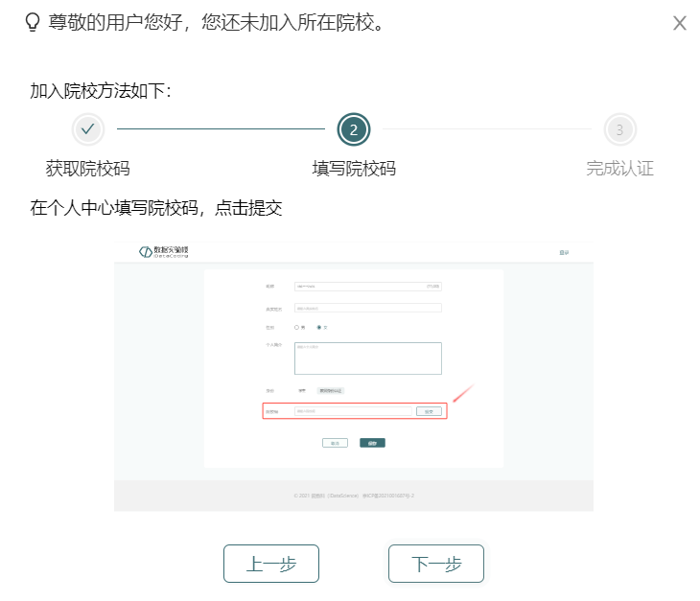Screen dimensions: 700x601
Task: Click the 加入院校方法如下 heading text
Action: point(101,91)
